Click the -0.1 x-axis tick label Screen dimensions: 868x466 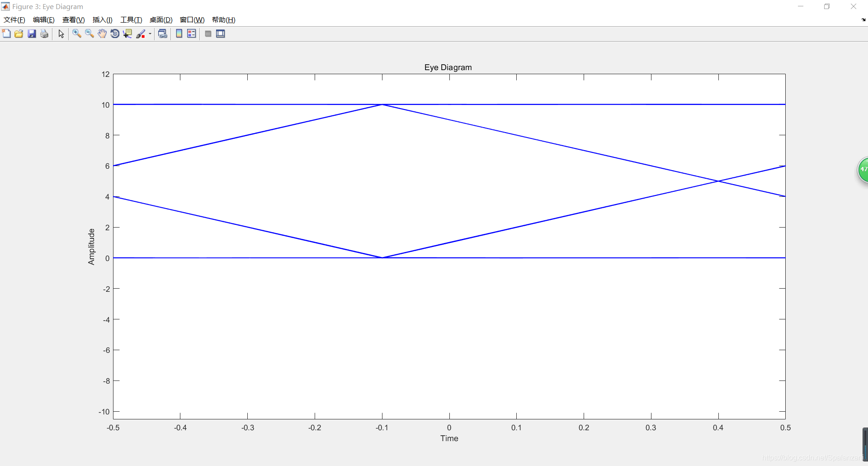(x=382, y=428)
